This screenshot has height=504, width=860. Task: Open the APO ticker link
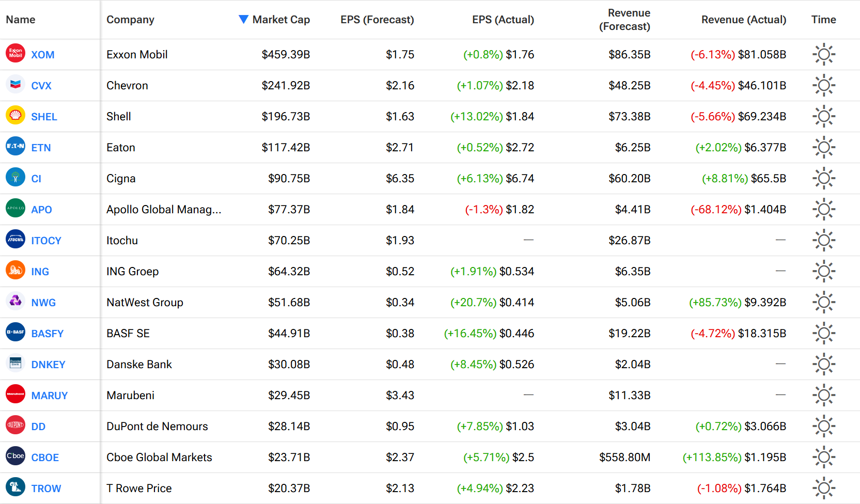click(x=41, y=210)
